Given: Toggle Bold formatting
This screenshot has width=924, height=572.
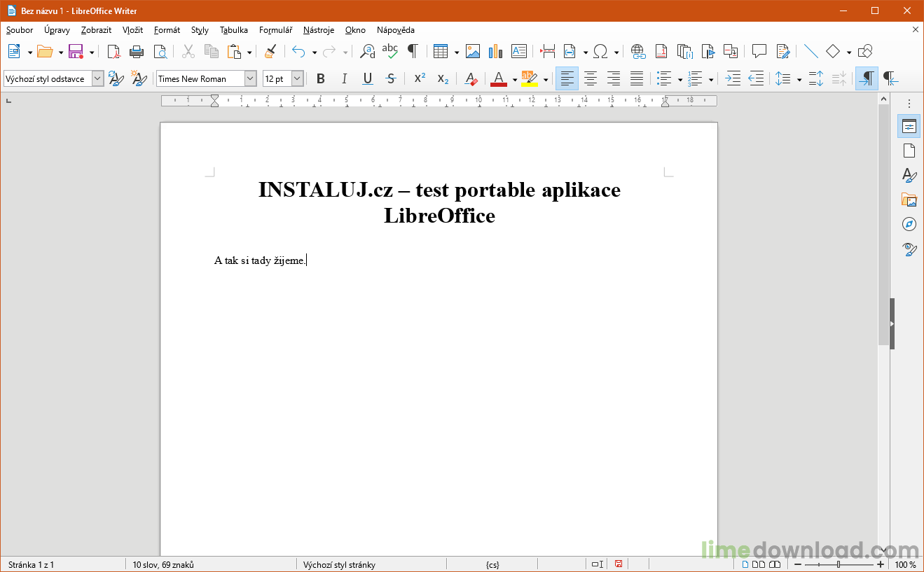Looking at the screenshot, I should pos(321,79).
